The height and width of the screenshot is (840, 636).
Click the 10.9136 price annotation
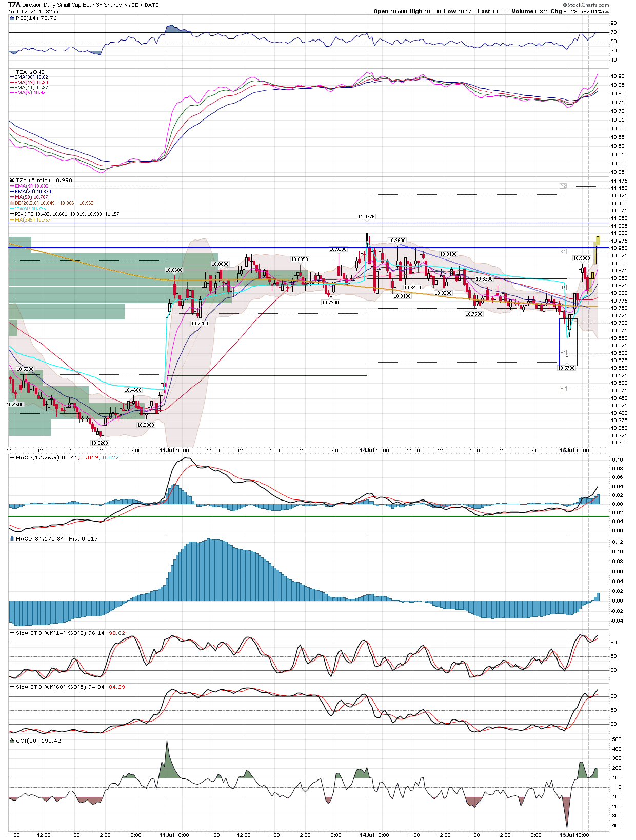[x=448, y=254]
